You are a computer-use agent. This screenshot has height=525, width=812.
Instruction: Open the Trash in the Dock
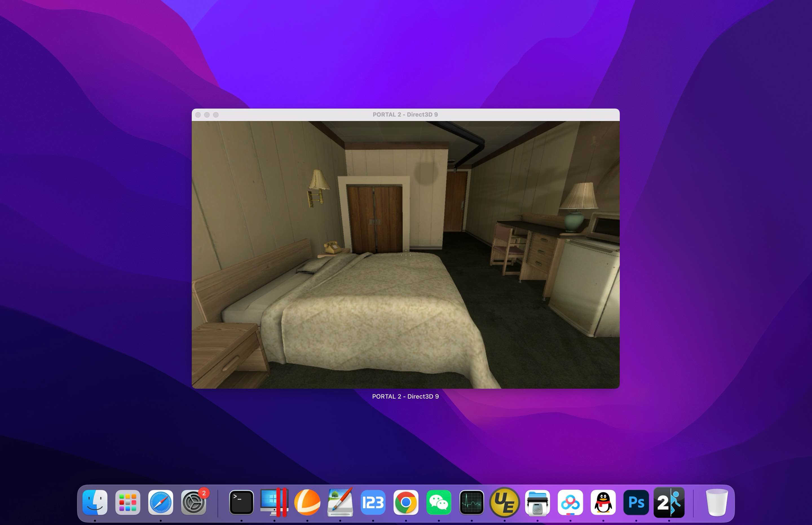(717, 502)
